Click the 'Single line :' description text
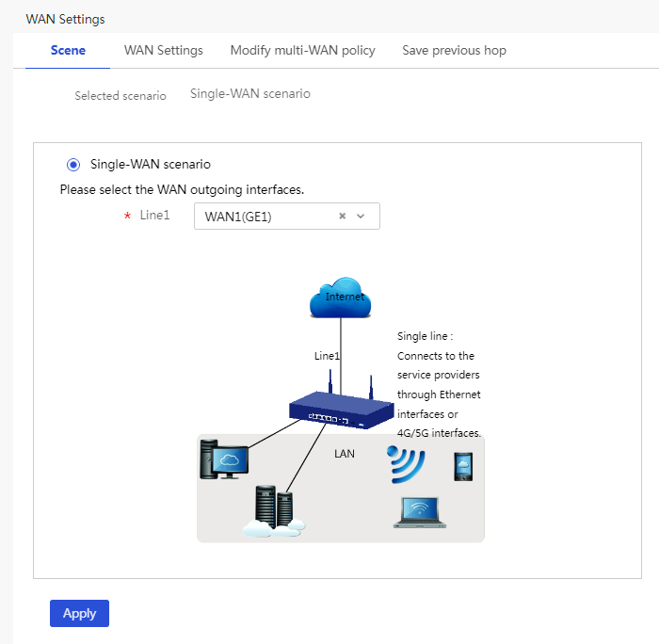 425,336
